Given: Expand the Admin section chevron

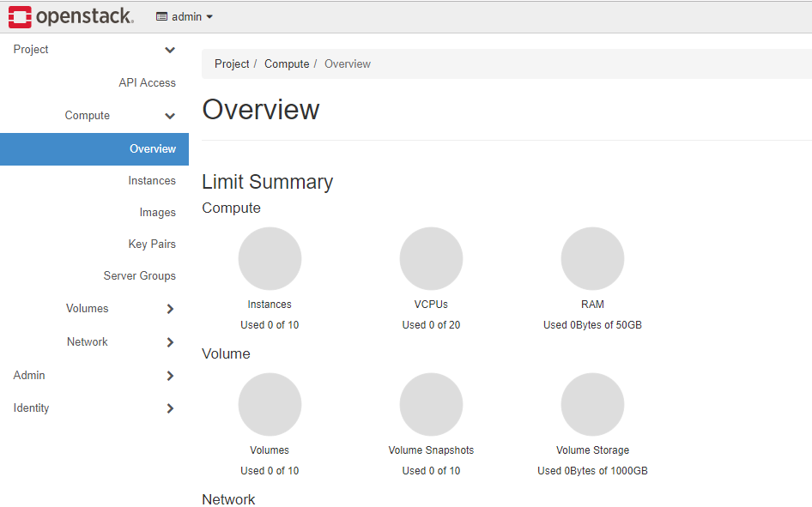Looking at the screenshot, I should point(170,376).
